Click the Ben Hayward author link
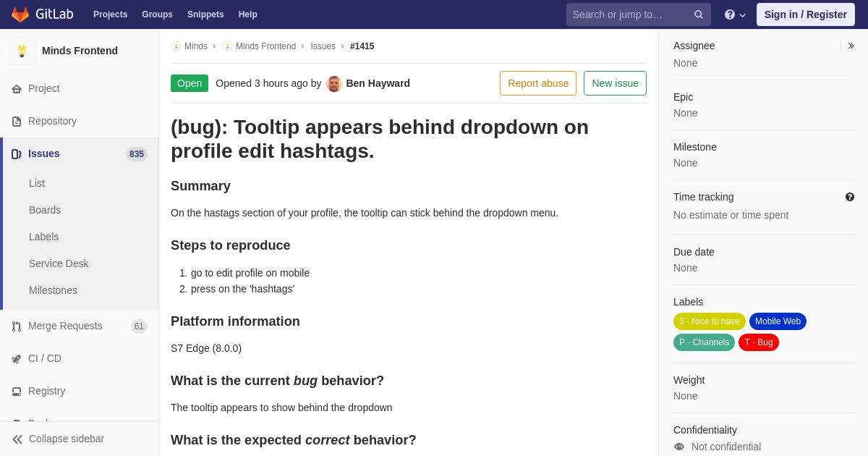 click(378, 83)
